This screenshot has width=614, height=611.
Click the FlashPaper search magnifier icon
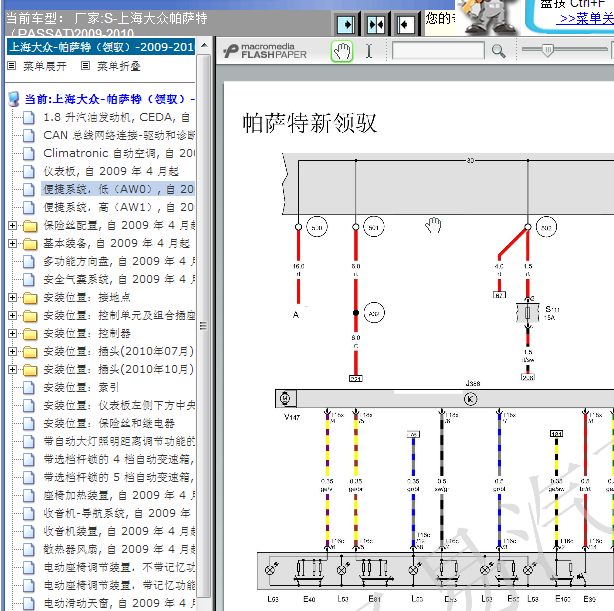498,51
